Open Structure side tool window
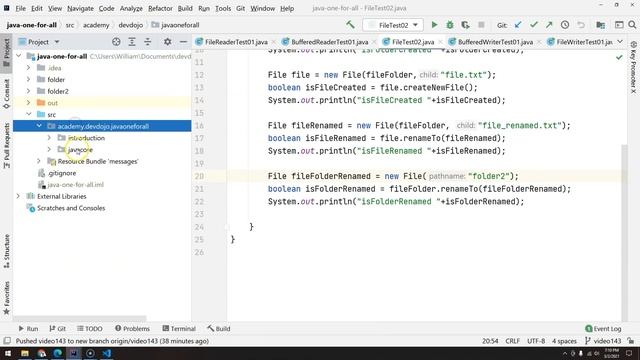 tap(7, 251)
